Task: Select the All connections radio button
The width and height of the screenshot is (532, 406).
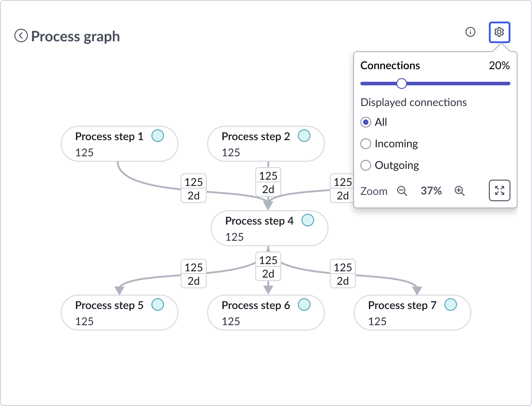Action: point(365,122)
